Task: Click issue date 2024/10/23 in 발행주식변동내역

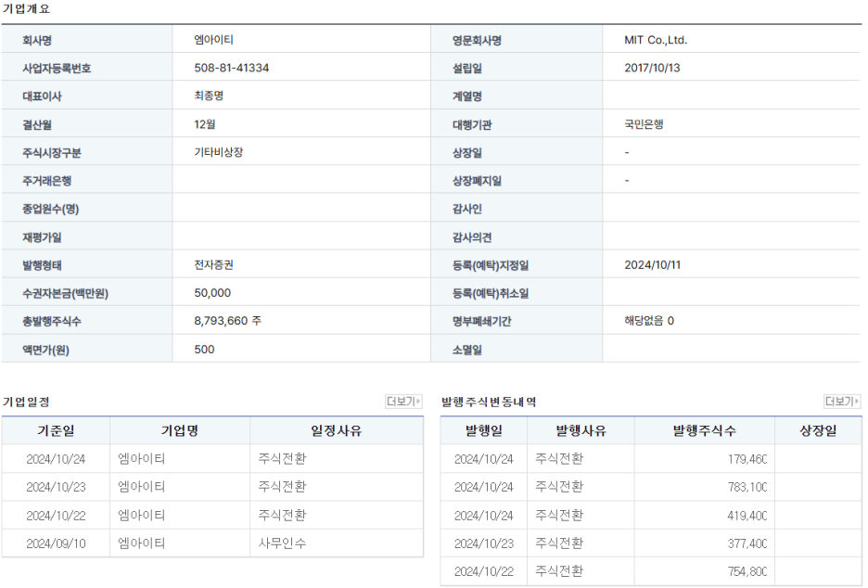Action: coord(484,543)
